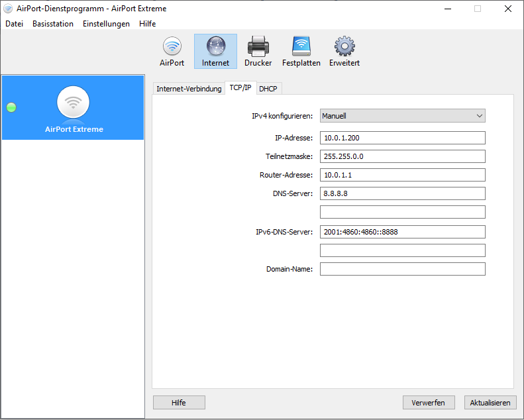Screen dimensions: 524x420
Task: Expand the IPv4 konfigurieren dropdown
Action: (402, 116)
